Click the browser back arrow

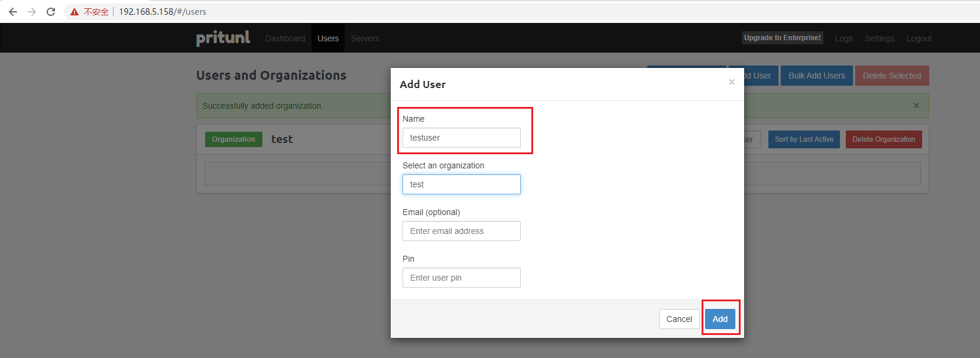(x=13, y=12)
